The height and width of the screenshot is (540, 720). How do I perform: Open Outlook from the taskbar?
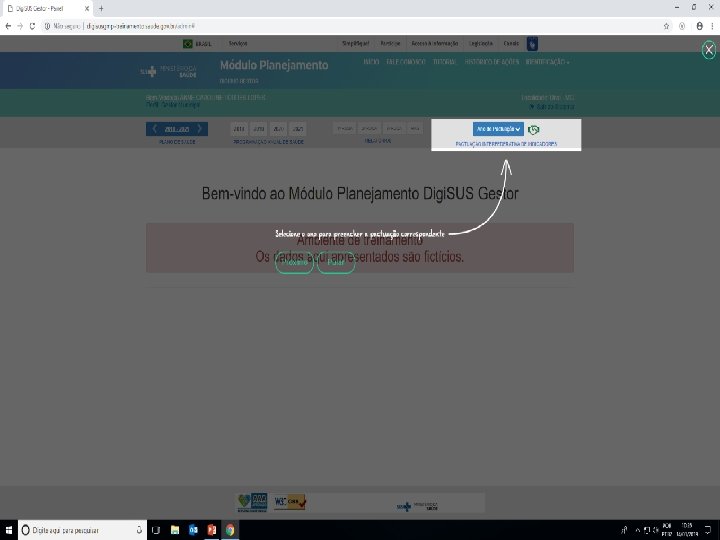(193, 530)
